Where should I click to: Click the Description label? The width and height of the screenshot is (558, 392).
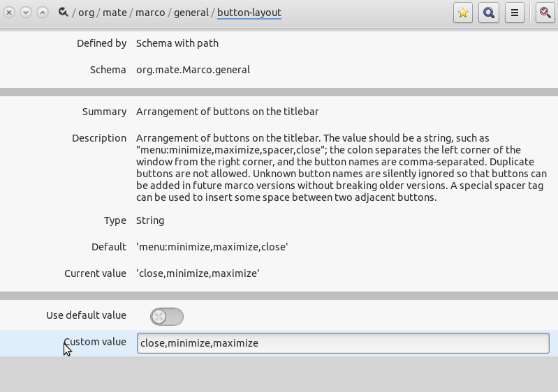tap(99, 138)
